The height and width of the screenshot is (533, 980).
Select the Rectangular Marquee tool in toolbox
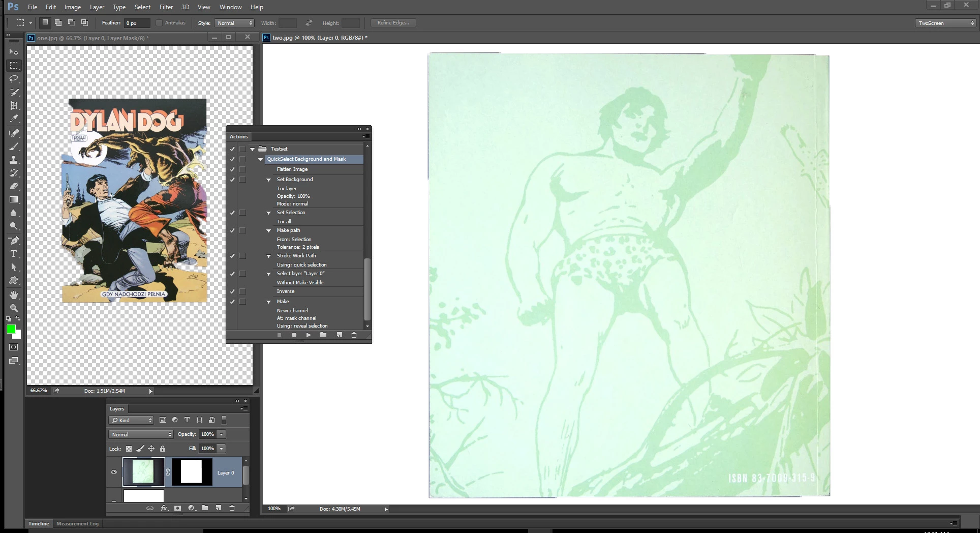point(14,66)
